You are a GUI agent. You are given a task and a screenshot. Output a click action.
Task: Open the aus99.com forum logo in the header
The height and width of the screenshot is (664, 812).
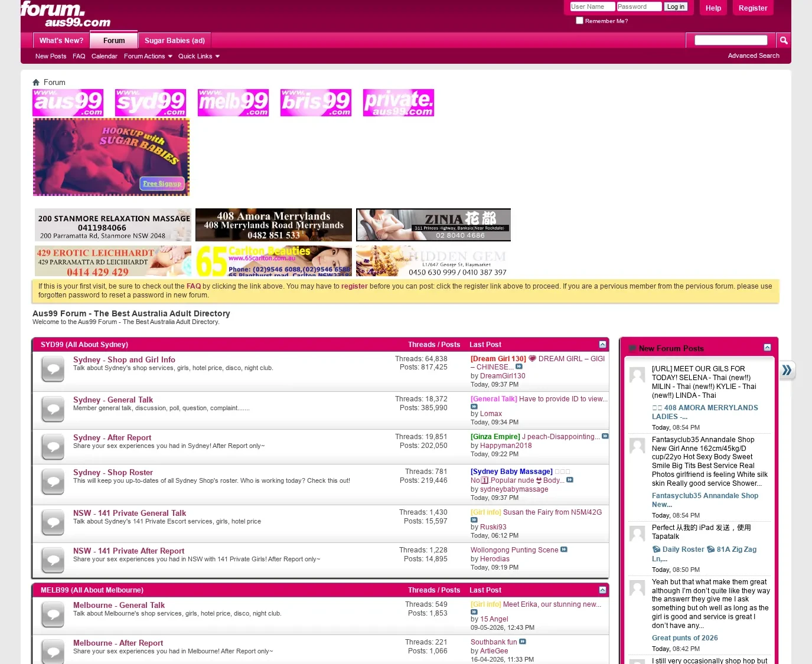(66, 14)
